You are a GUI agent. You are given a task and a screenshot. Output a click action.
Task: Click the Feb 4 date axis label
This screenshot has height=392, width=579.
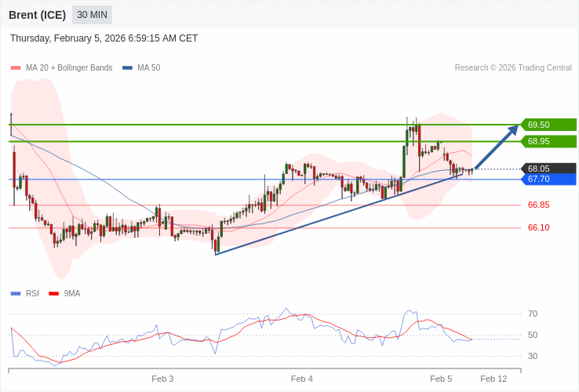tap(302, 379)
